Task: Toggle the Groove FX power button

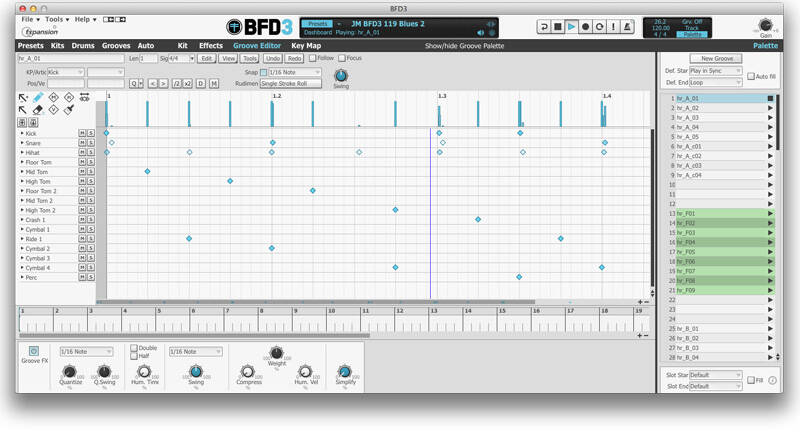Action: pos(34,351)
